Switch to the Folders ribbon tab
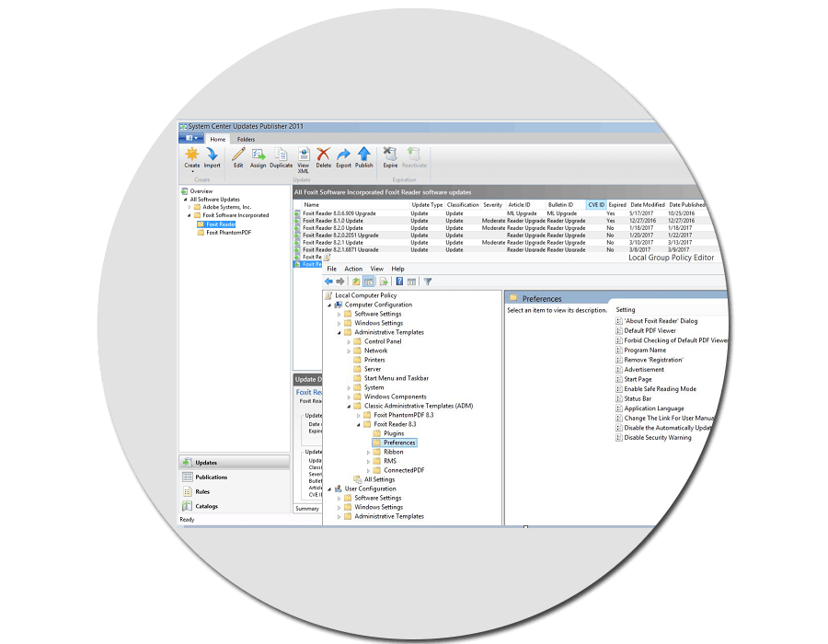The image size is (828, 644). [x=246, y=139]
